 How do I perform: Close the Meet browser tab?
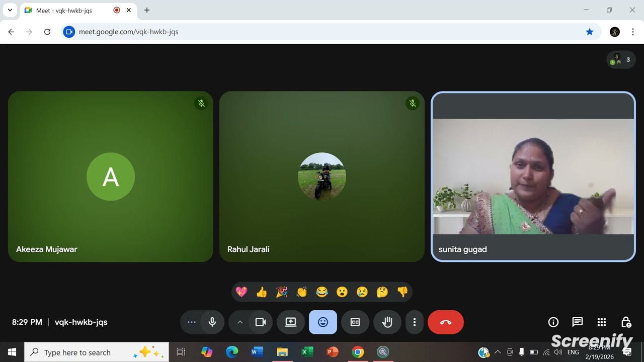click(x=129, y=10)
